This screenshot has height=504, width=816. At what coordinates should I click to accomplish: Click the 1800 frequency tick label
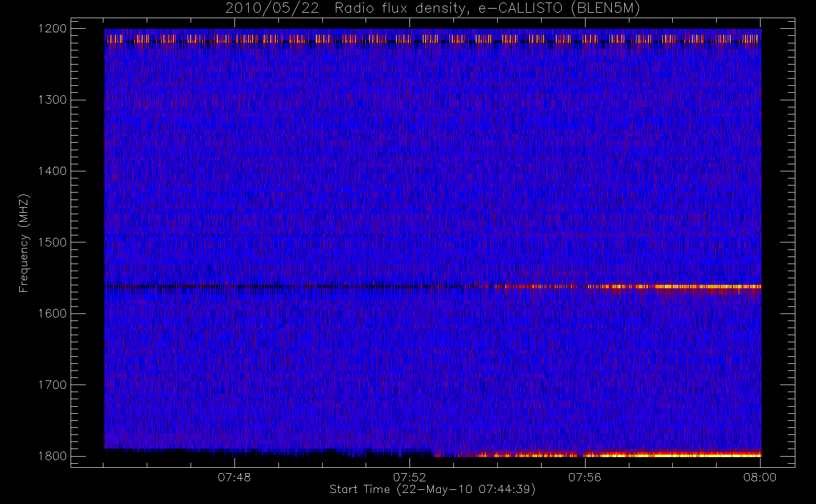coord(52,456)
